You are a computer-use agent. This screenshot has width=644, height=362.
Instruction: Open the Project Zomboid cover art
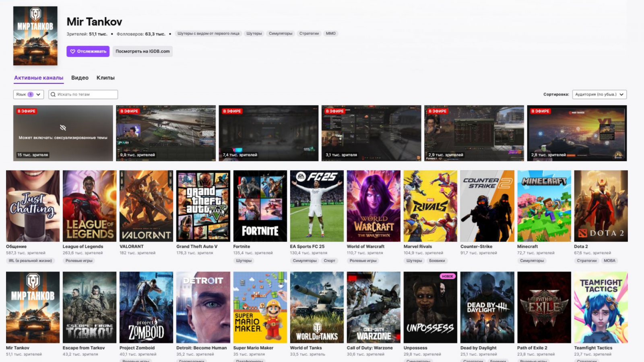point(146,307)
